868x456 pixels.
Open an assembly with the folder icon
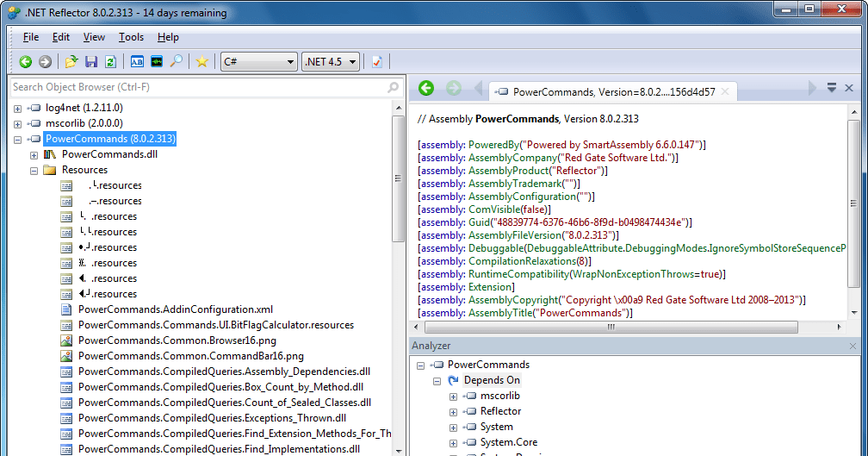(71, 61)
